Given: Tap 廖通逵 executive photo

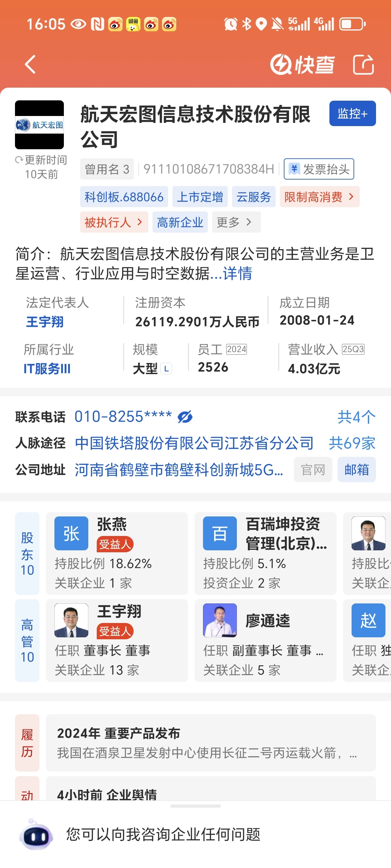Looking at the screenshot, I should point(220,620).
